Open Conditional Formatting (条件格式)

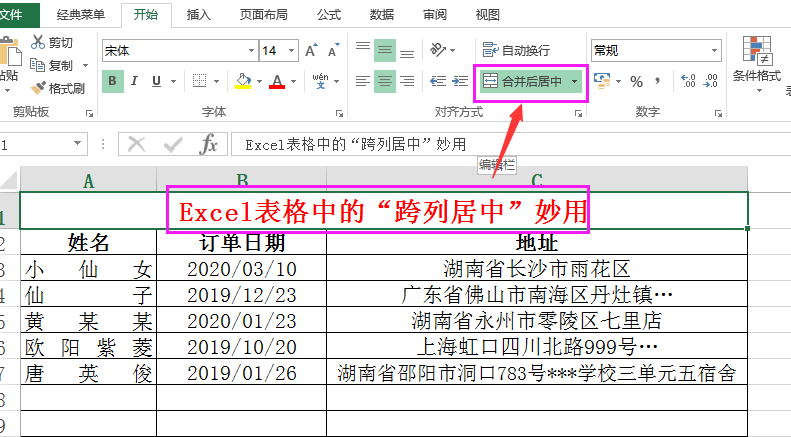[x=757, y=63]
